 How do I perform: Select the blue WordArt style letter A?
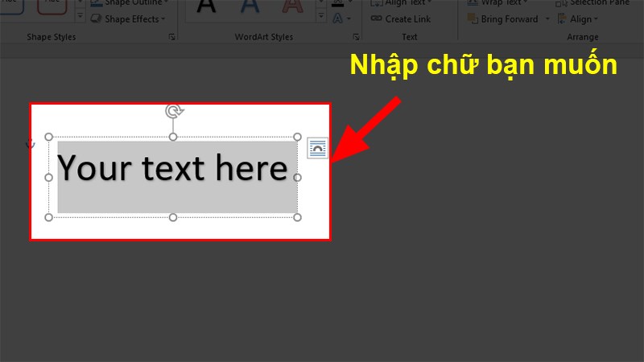click(x=250, y=6)
